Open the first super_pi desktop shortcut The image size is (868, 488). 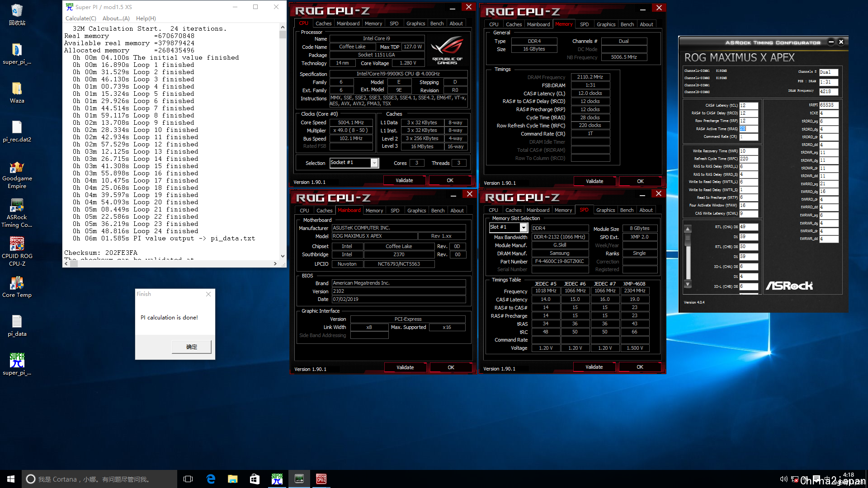click(17, 54)
